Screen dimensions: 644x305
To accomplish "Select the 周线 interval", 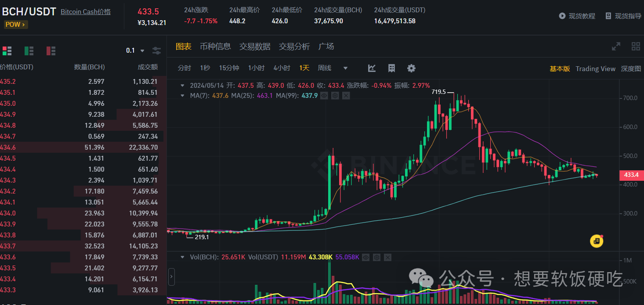I will (325, 68).
